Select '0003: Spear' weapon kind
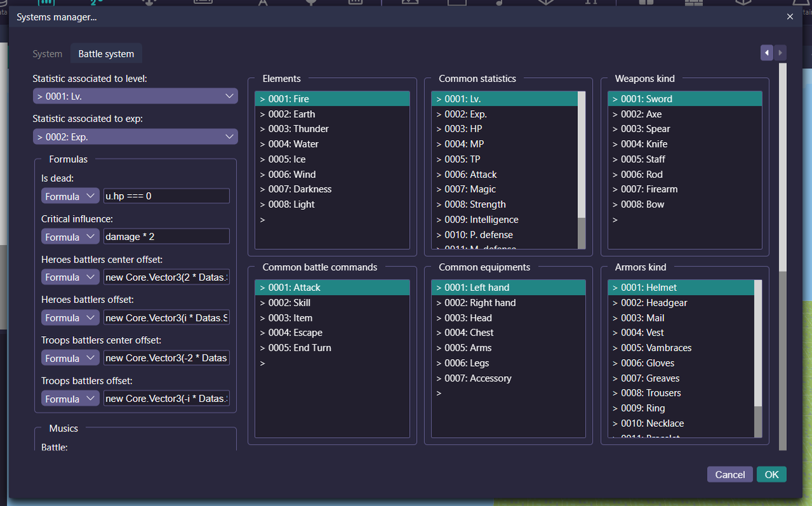812x506 pixels. click(x=685, y=129)
